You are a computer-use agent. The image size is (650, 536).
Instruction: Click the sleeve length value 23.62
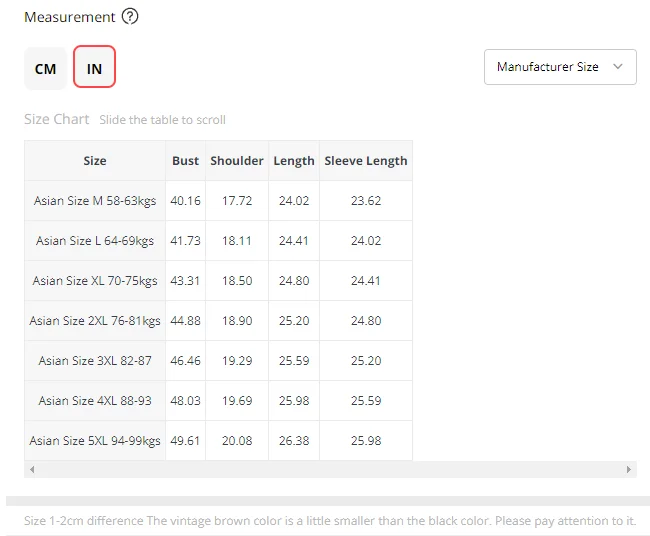coord(366,201)
